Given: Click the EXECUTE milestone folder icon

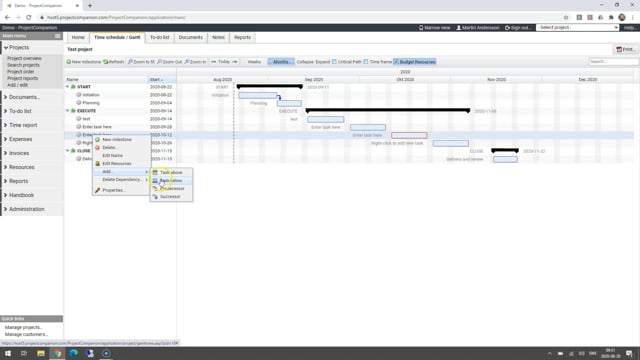Looking at the screenshot, I should [73, 111].
